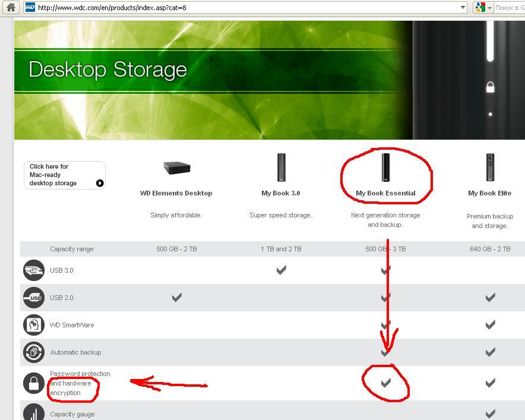This screenshot has width=525, height=420.
Task: Open the My Book 3.0 product image
Action: [282, 167]
